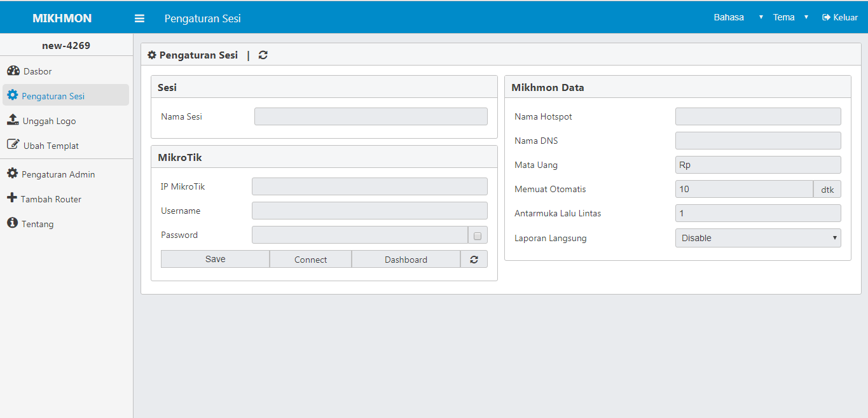Click the Dashboard button
This screenshot has width=868, height=418.
coord(406,259)
